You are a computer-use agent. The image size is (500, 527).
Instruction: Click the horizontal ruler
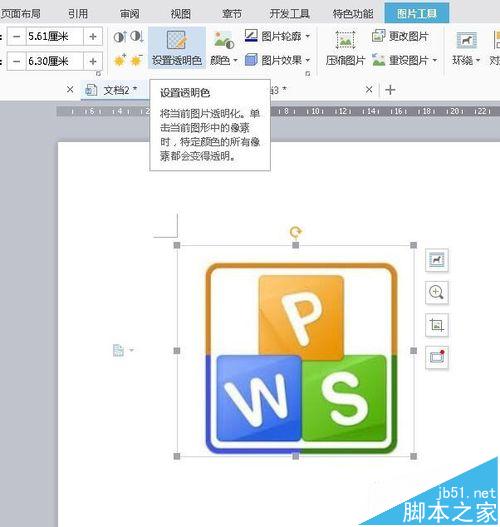[278, 111]
